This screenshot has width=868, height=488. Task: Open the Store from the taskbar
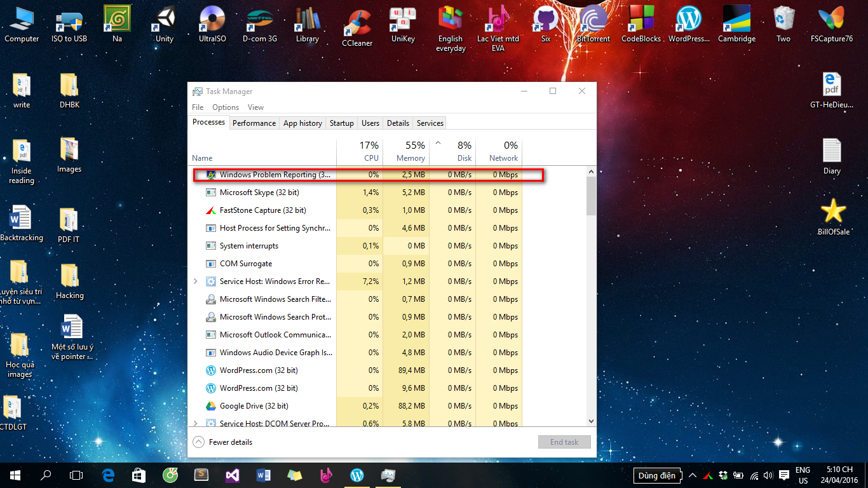(x=139, y=475)
